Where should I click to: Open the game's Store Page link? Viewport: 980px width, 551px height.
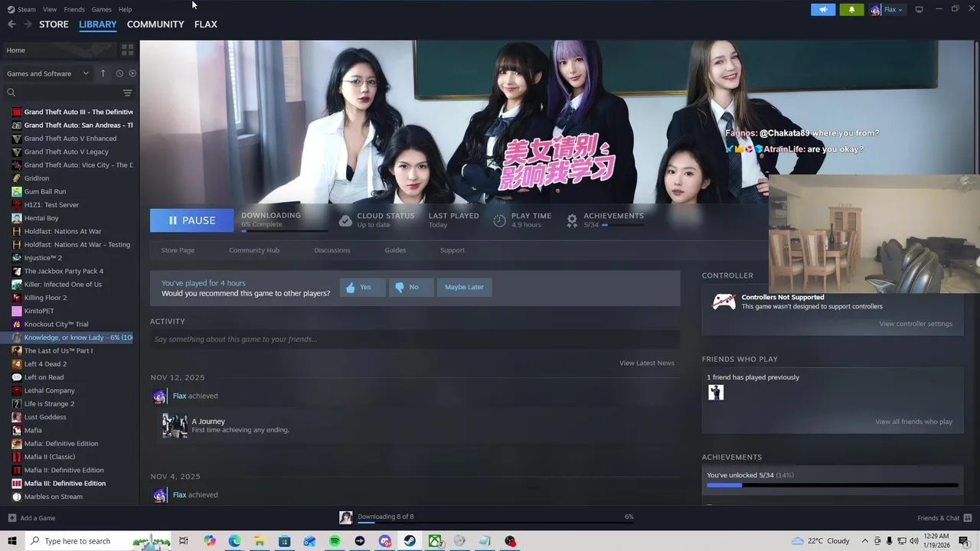point(178,250)
